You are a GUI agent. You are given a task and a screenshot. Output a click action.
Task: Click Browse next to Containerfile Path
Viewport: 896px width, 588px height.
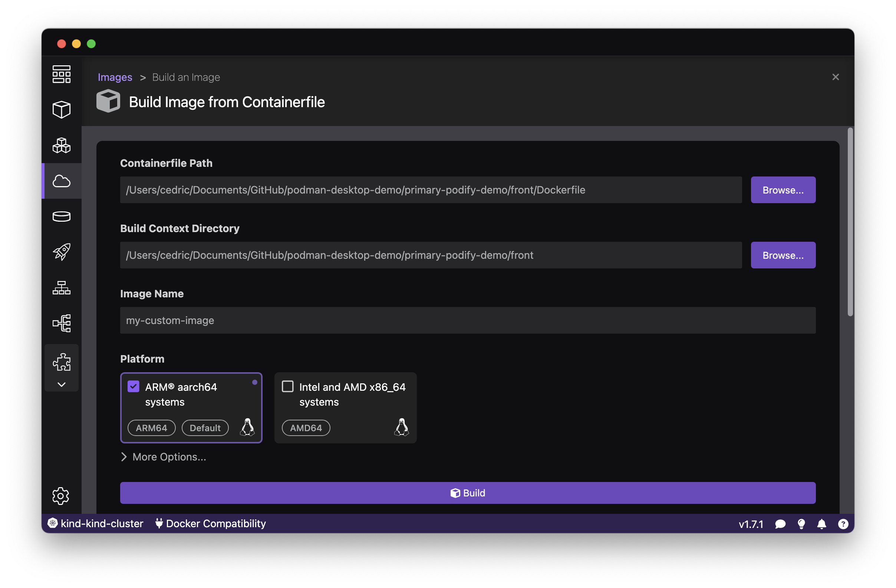[x=783, y=190]
